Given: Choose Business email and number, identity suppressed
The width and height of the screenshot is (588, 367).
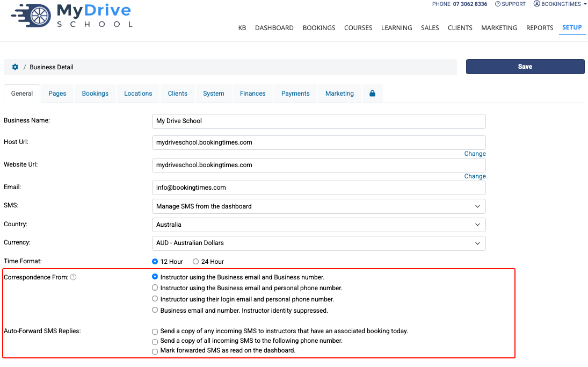Looking at the screenshot, I should tap(155, 310).
